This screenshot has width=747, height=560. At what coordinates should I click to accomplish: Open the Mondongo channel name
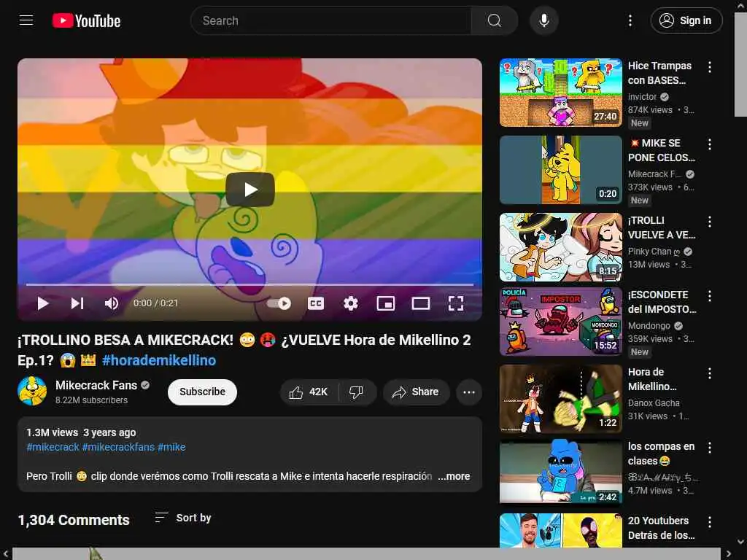pyautogui.click(x=649, y=326)
